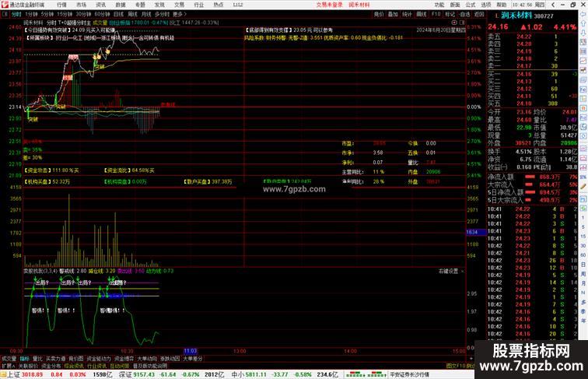The width and height of the screenshot is (588, 379).
Task: Click the 图文F10 link at bottom right
Action: 456,366
